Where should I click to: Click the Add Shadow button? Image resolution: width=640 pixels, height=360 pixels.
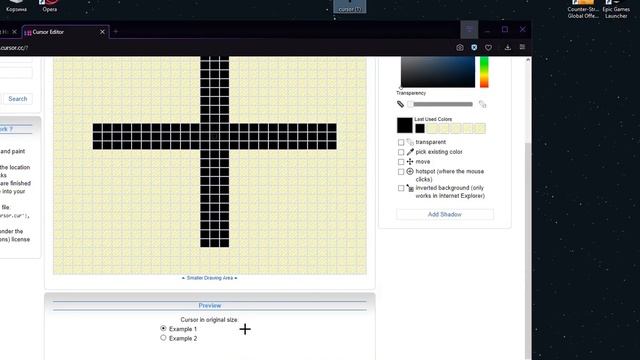pyautogui.click(x=444, y=214)
